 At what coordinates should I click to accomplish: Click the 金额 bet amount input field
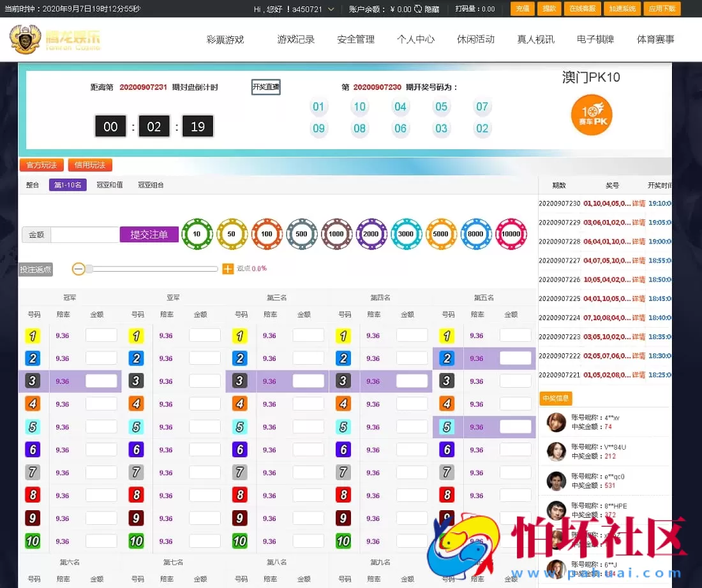pyautogui.click(x=83, y=235)
